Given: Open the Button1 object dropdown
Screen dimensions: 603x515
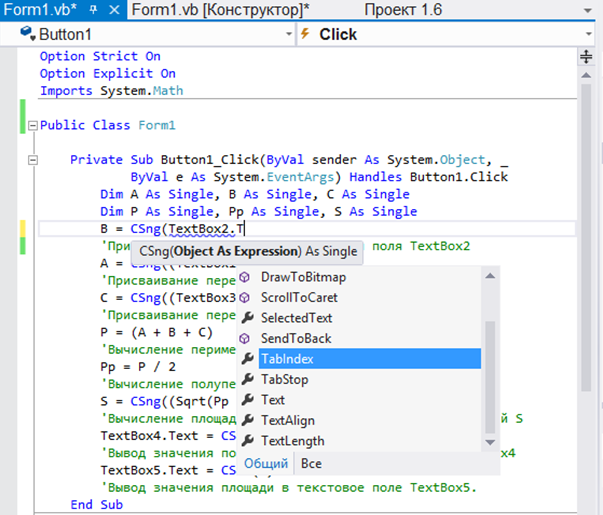Looking at the screenshot, I should (x=289, y=34).
